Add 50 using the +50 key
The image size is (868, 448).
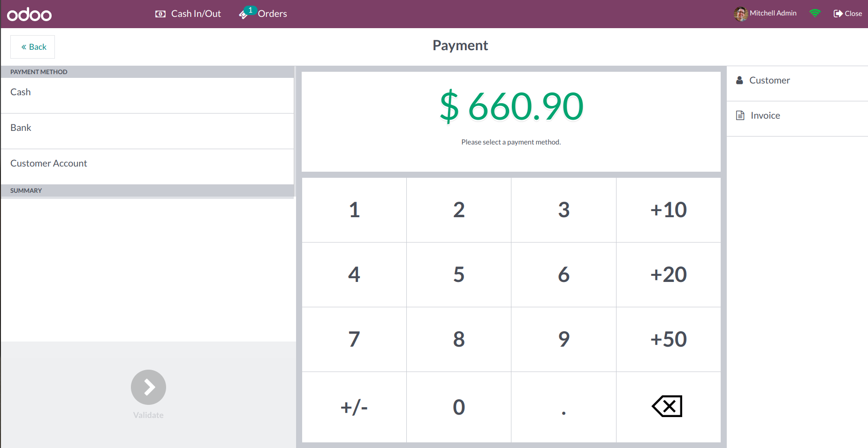pos(668,340)
